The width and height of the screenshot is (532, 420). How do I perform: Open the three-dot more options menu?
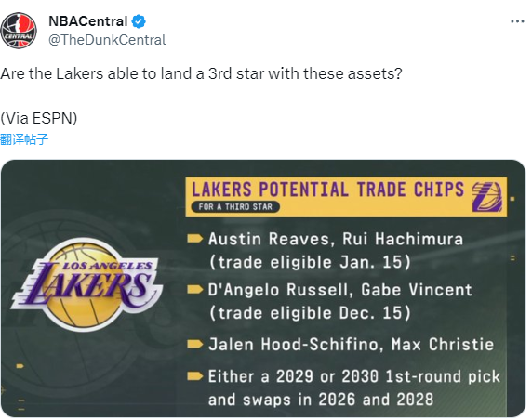click(517, 21)
